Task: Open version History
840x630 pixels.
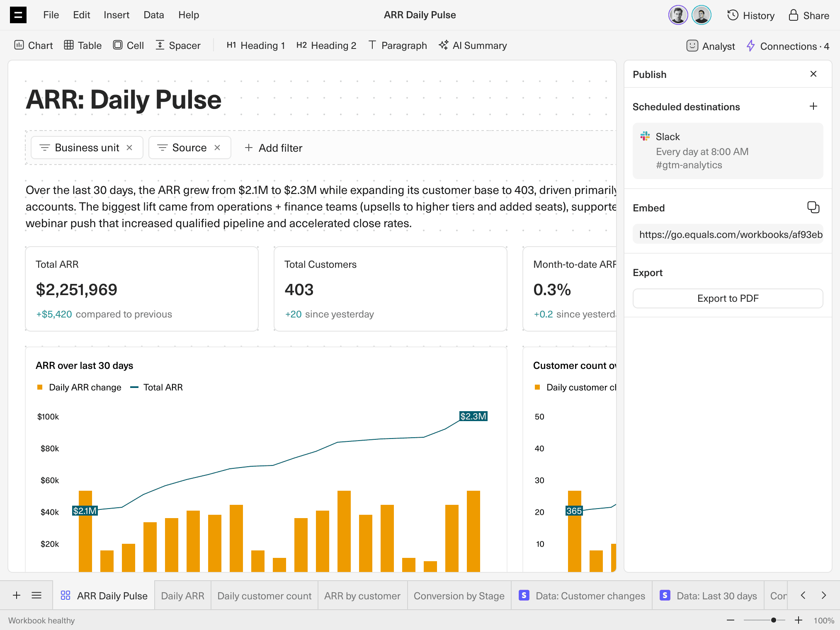Action: (750, 15)
